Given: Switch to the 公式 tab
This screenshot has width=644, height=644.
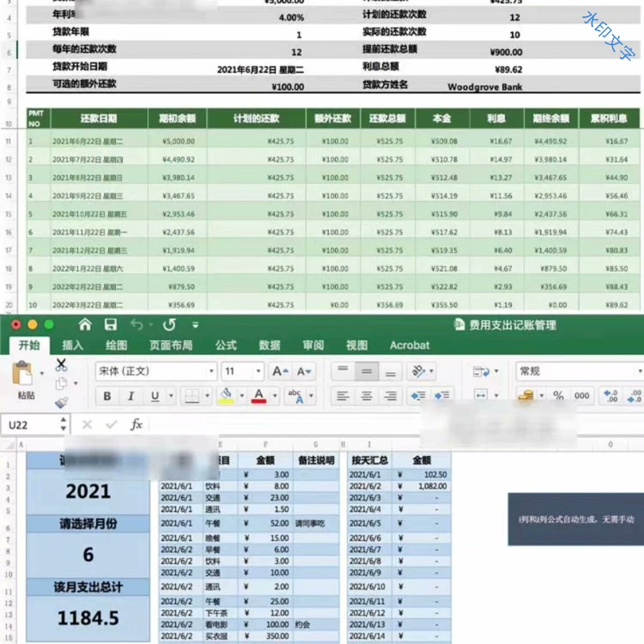Looking at the screenshot, I should pyautogui.click(x=226, y=345).
